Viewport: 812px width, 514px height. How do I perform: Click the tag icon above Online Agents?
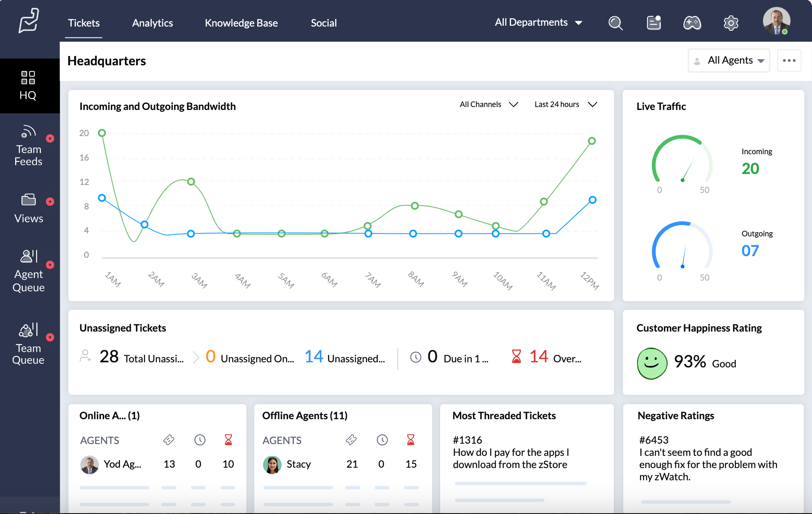coord(168,440)
